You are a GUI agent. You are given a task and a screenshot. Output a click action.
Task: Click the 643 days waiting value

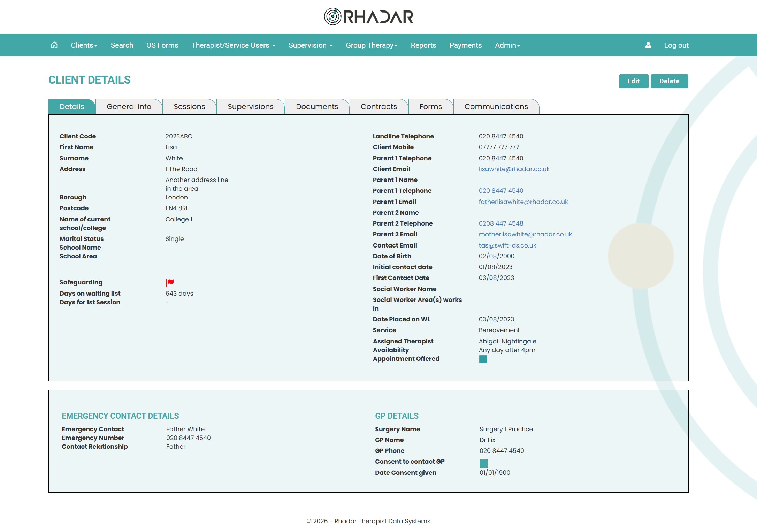(x=179, y=294)
